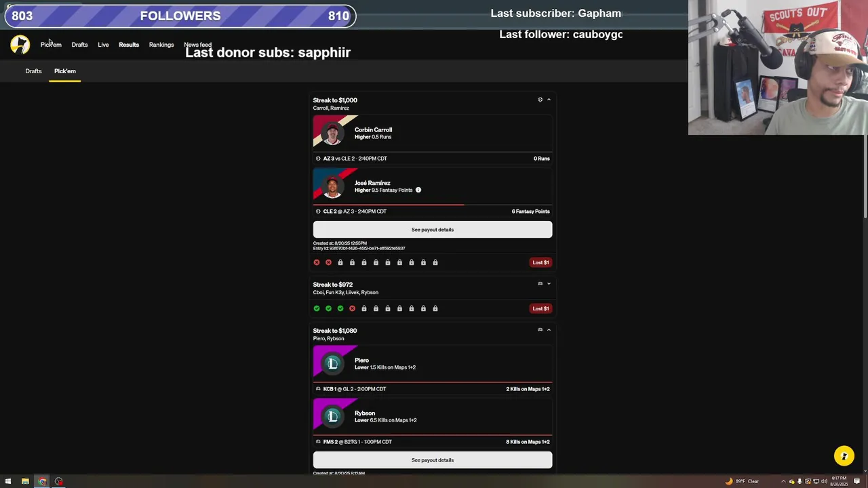This screenshot has width=868, height=488.
Task: Click the '8 Kills on Maps 1+2' result
Action: tap(528, 442)
